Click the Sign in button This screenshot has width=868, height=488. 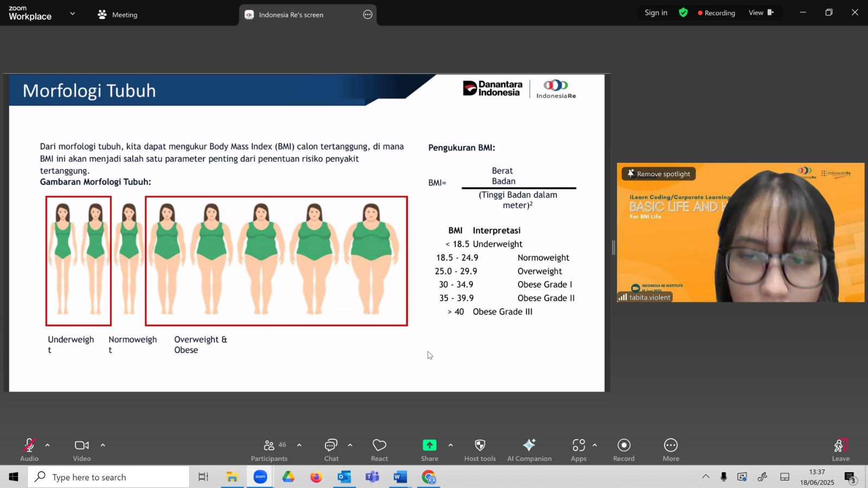[x=656, y=12]
